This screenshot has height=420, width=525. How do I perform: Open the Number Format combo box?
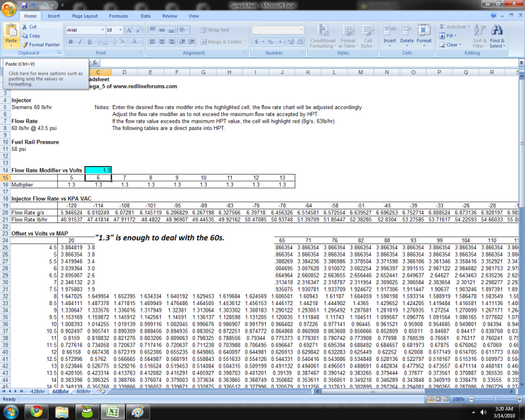coord(278,30)
